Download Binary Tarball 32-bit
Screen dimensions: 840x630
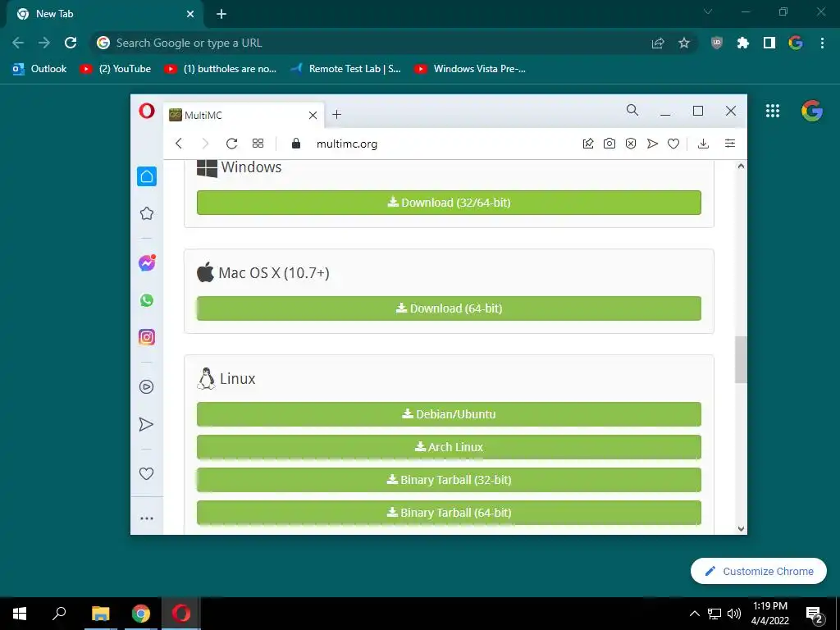(449, 480)
